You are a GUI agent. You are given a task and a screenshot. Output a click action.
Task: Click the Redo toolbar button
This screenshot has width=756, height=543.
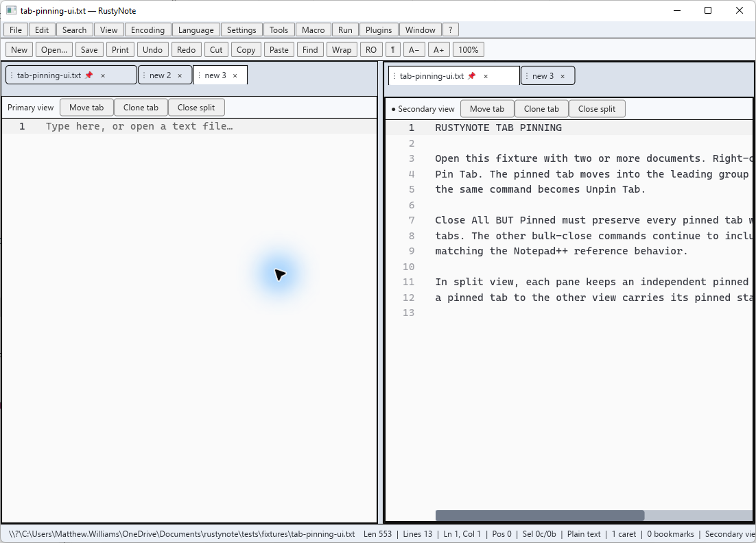click(186, 49)
